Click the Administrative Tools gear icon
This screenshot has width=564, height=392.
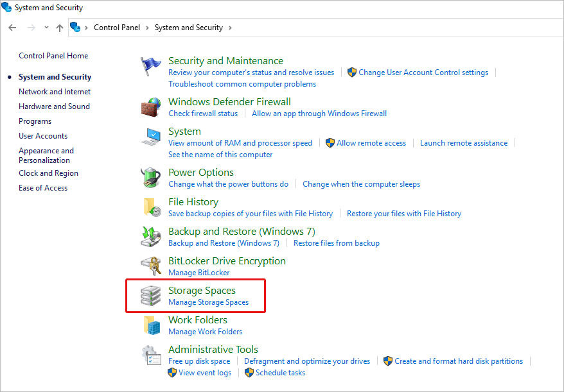coord(151,355)
